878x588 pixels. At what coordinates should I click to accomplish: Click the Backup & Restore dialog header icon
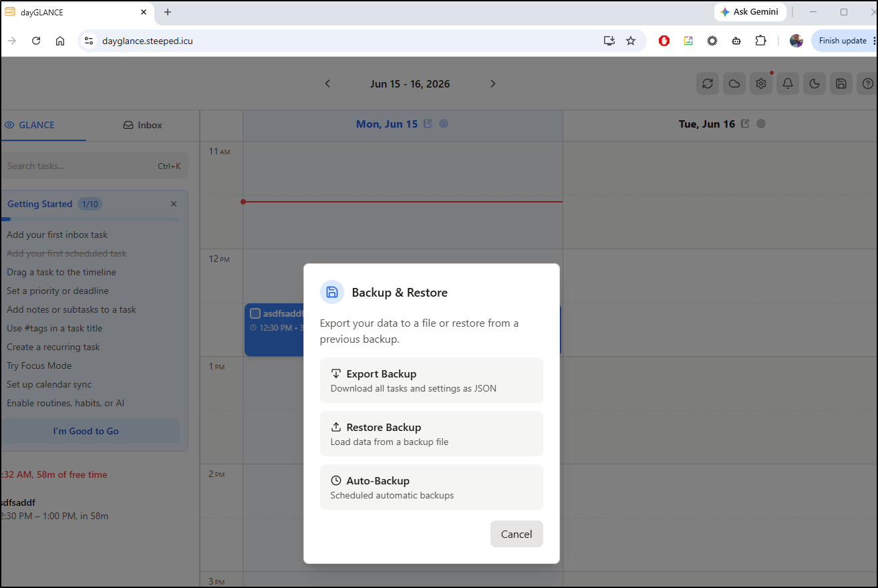tap(332, 292)
